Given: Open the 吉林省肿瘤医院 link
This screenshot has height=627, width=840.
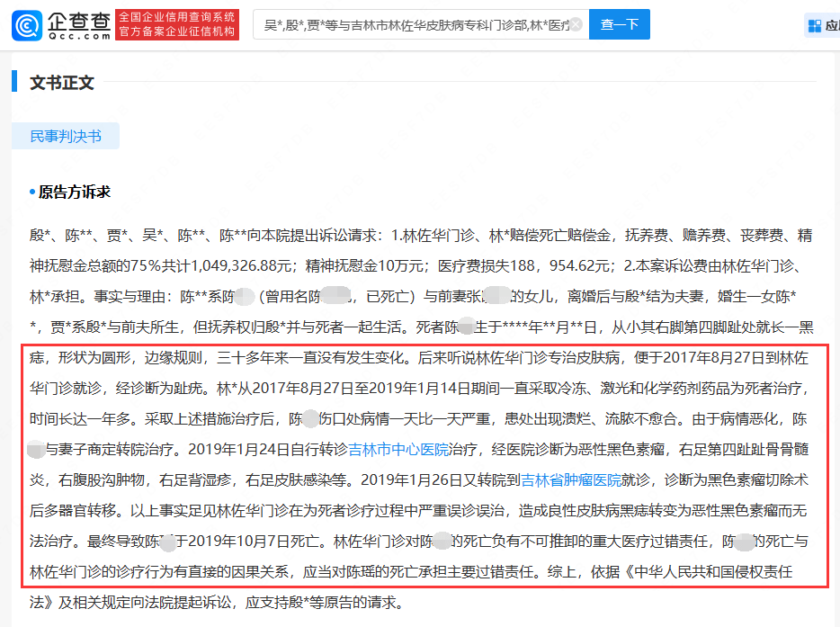Looking at the screenshot, I should (571, 480).
